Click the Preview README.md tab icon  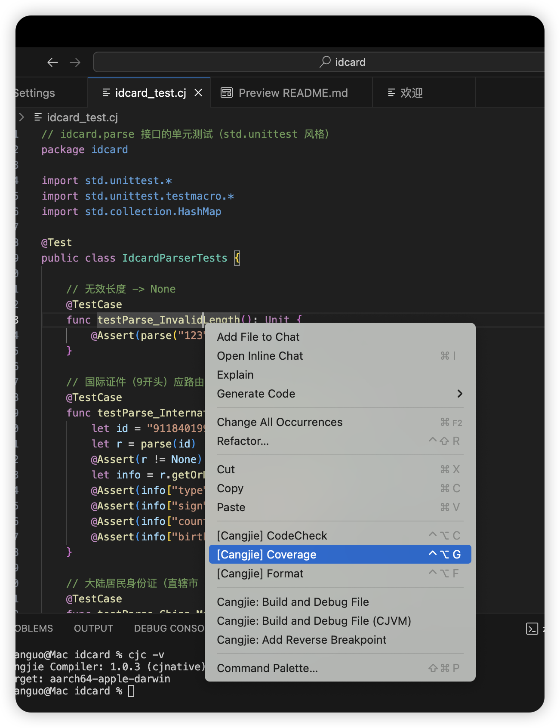tap(226, 93)
